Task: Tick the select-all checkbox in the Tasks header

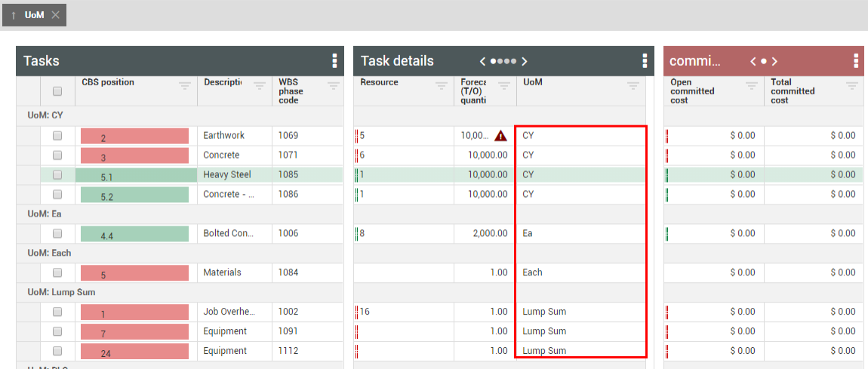Action: (57, 91)
